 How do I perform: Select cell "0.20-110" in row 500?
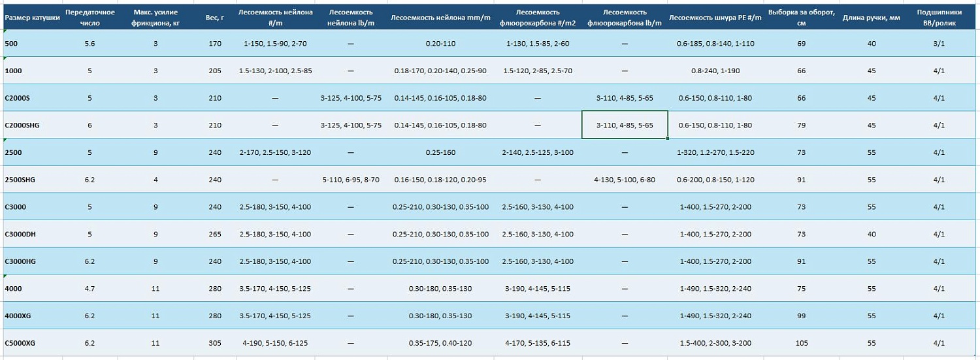point(441,43)
